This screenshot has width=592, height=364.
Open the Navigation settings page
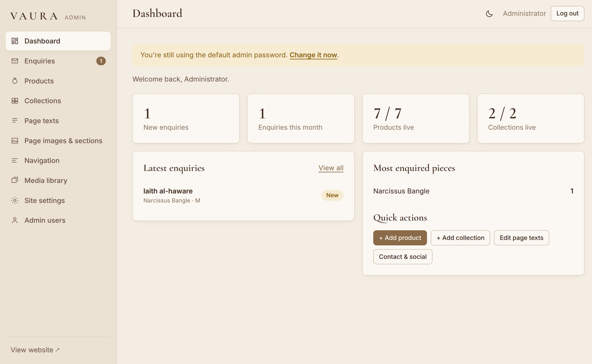pos(58,161)
